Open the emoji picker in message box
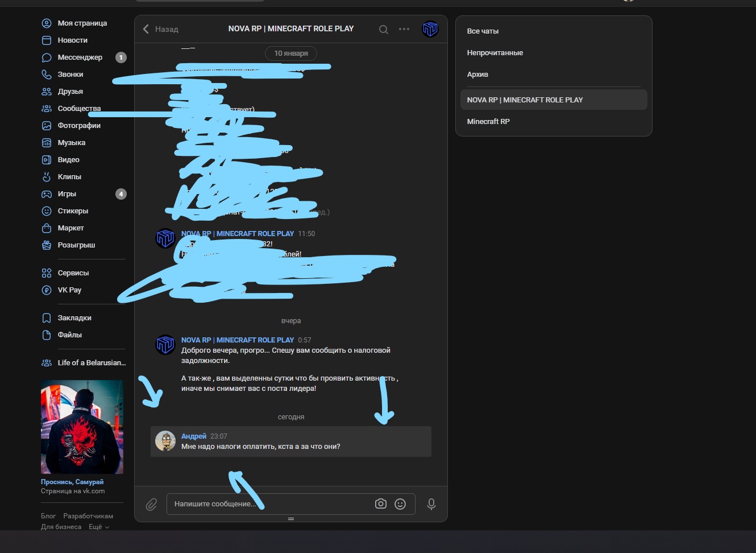 pyautogui.click(x=400, y=504)
